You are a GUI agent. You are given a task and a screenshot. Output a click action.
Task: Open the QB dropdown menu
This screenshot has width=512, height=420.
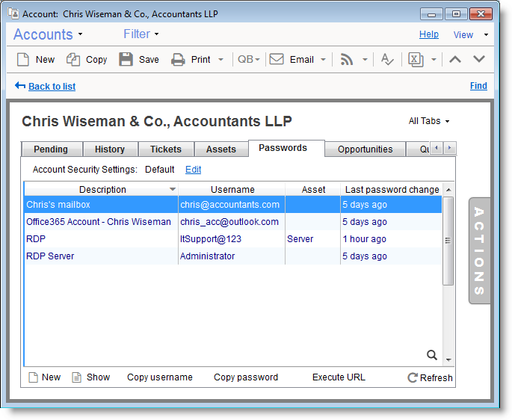pos(248,60)
